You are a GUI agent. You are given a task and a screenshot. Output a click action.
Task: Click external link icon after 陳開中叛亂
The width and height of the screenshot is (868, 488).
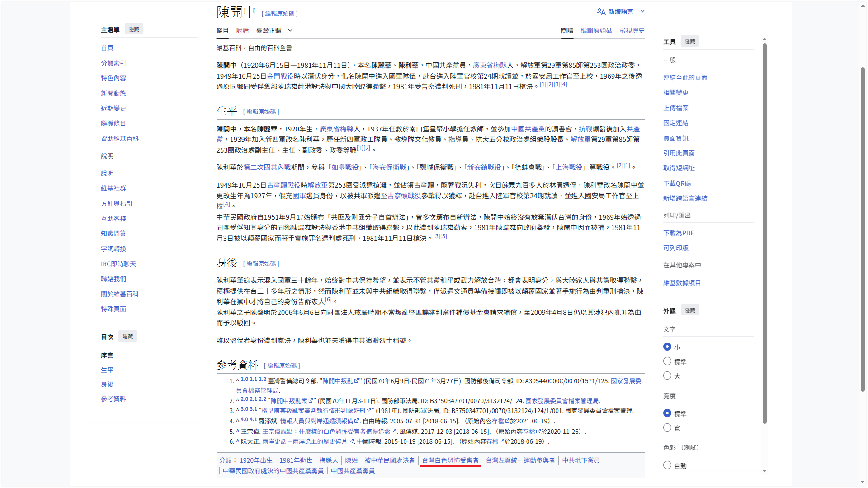[x=356, y=381]
